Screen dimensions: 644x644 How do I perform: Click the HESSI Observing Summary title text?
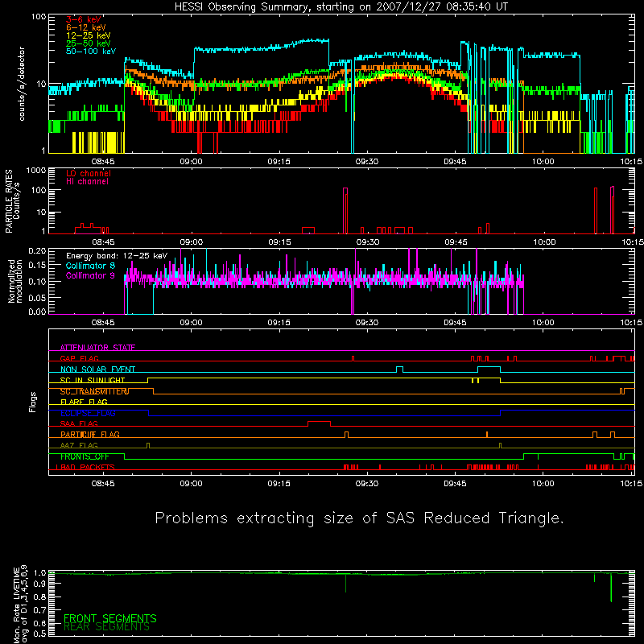pyautogui.click(x=341, y=6)
